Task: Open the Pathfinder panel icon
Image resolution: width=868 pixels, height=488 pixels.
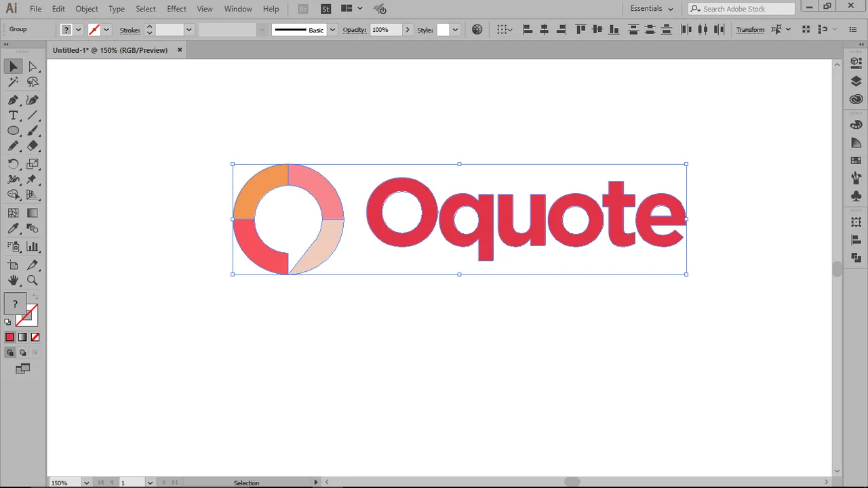Action: point(856,258)
